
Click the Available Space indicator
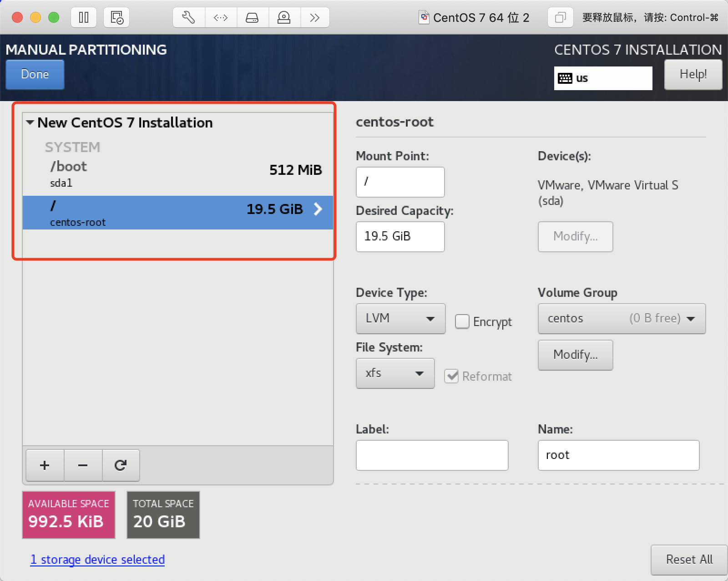[69, 515]
